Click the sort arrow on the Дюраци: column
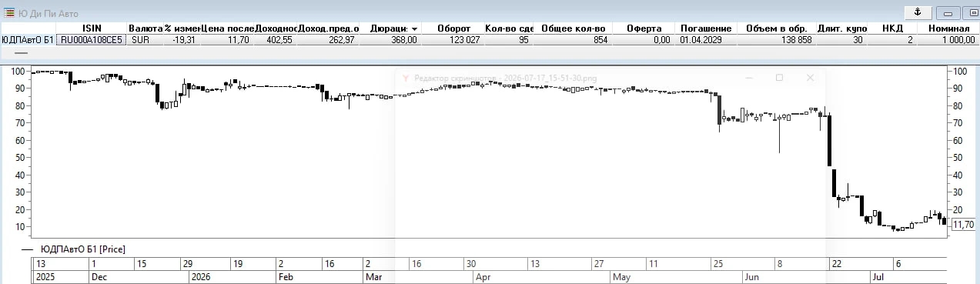 point(415,28)
